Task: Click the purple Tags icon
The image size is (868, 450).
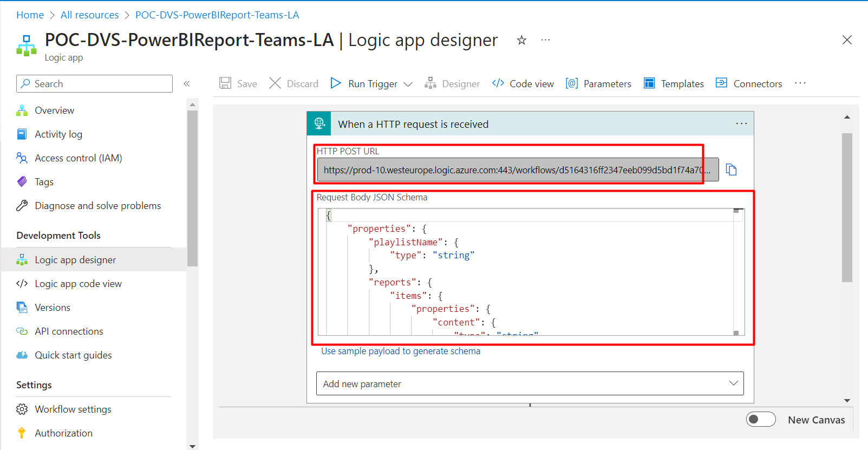Action: 22,181
